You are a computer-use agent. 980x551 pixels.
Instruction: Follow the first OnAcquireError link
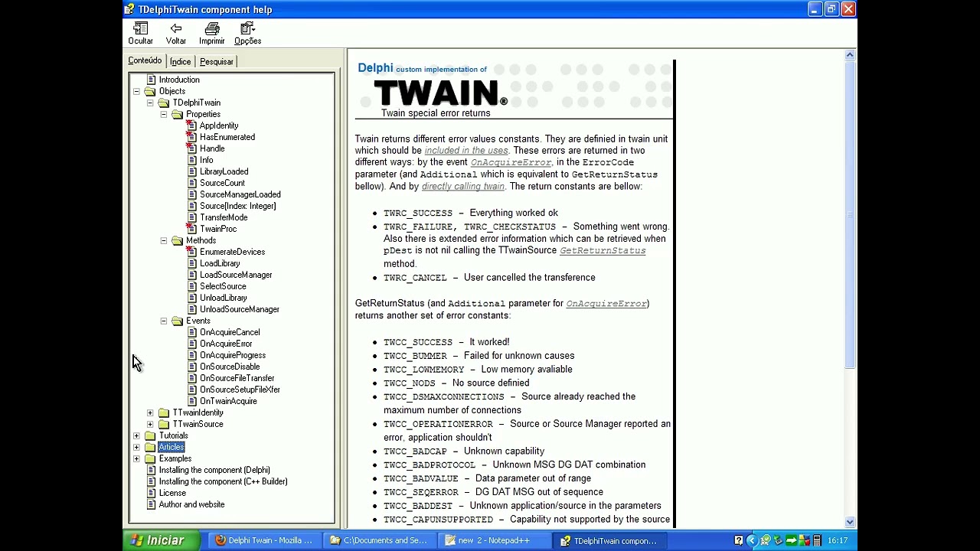pos(511,162)
